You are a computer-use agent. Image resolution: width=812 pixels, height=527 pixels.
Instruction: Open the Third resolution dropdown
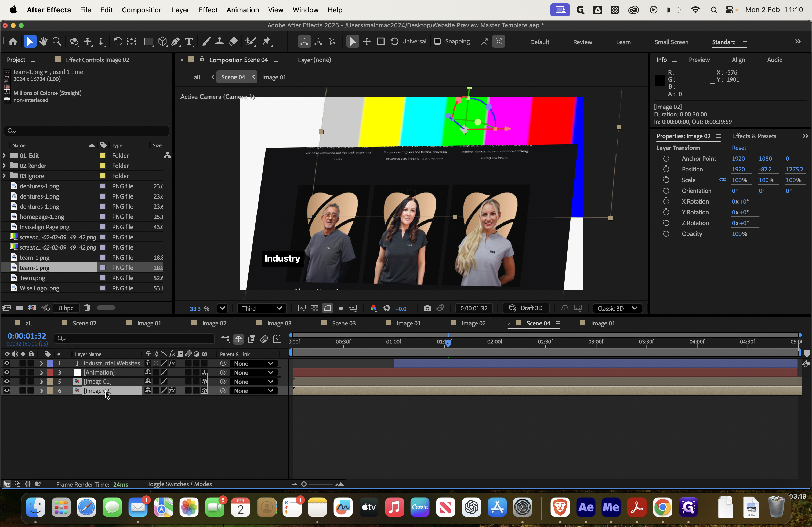click(x=261, y=309)
